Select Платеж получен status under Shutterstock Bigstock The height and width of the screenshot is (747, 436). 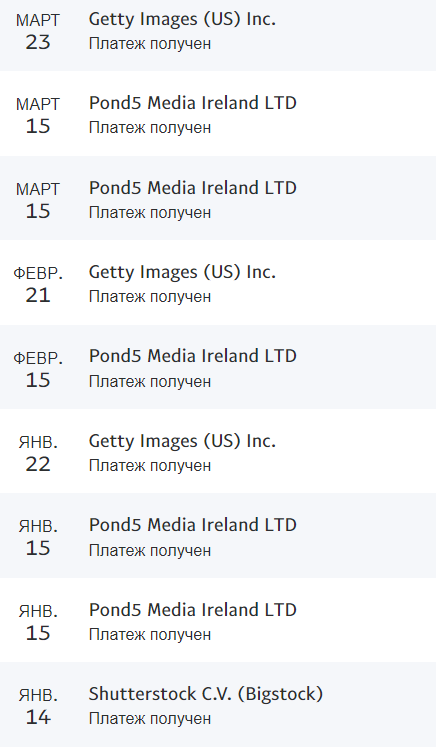pos(150,718)
